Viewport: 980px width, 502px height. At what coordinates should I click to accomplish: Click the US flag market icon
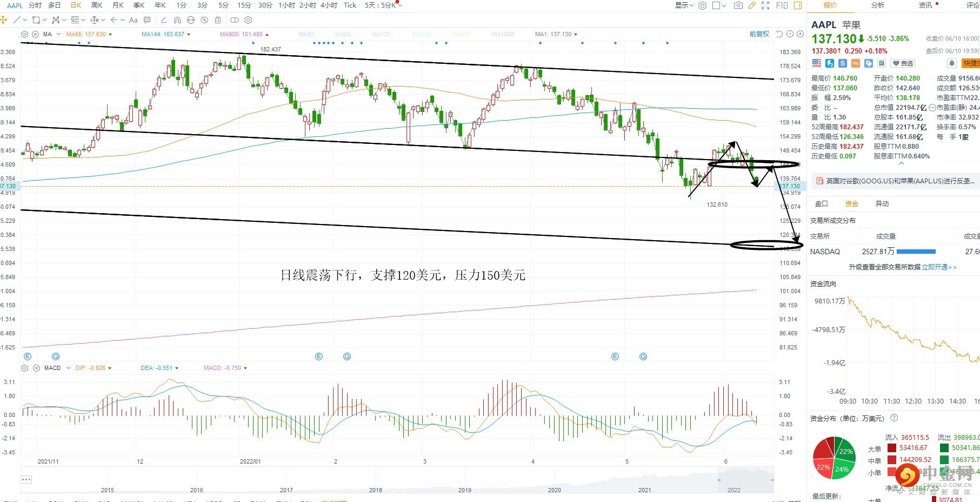pos(817,63)
